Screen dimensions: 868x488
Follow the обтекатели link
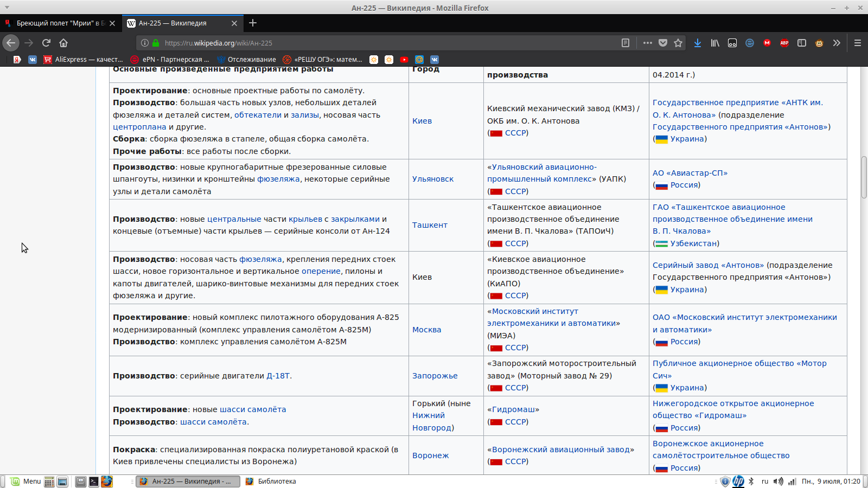coord(258,115)
